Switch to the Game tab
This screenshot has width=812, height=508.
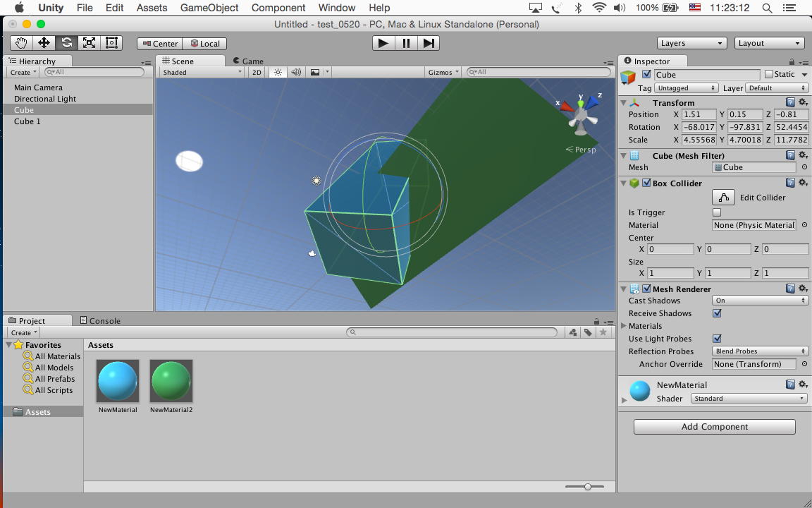(248, 61)
